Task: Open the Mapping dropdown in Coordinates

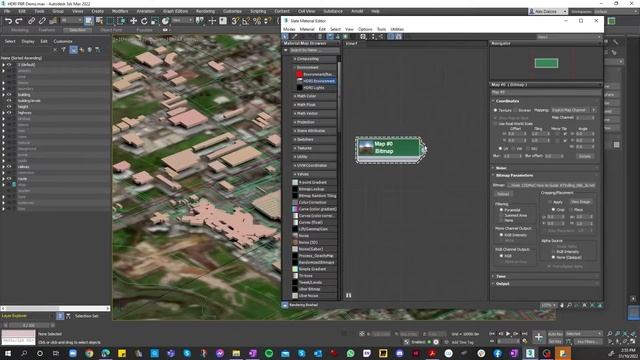Action: coord(574,110)
